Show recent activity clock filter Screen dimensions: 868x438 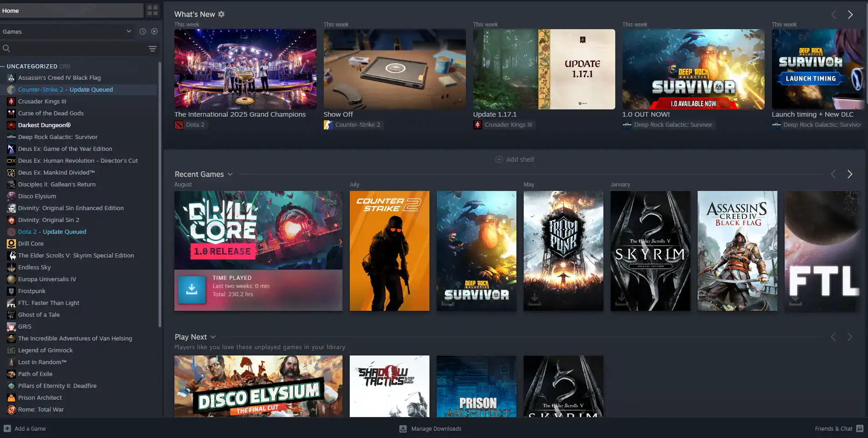[143, 31]
